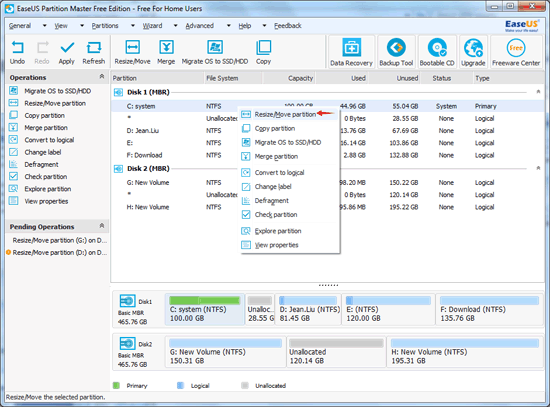The height and width of the screenshot is (407, 550).
Task: Select the H: New Volume partition row
Action: pos(328,207)
